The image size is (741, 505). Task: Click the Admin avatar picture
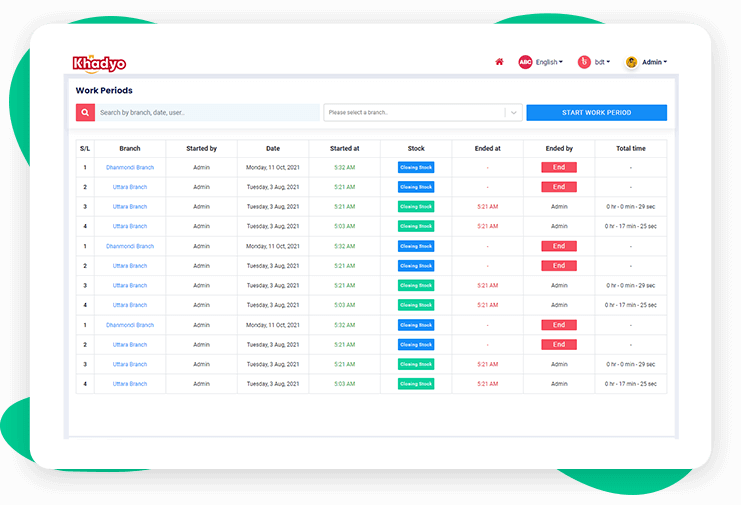pos(631,62)
